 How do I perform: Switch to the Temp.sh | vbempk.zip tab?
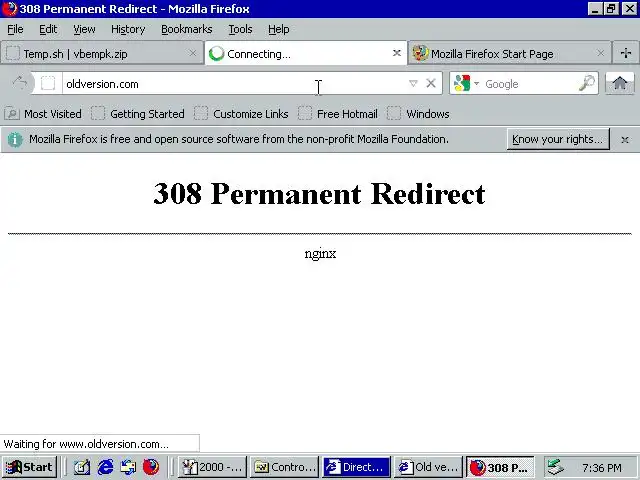point(102,53)
